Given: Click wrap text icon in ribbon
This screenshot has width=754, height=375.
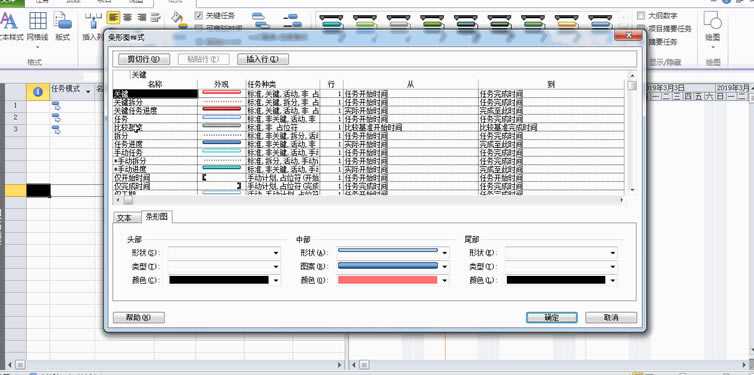Looking at the screenshot, I should coord(155,18).
